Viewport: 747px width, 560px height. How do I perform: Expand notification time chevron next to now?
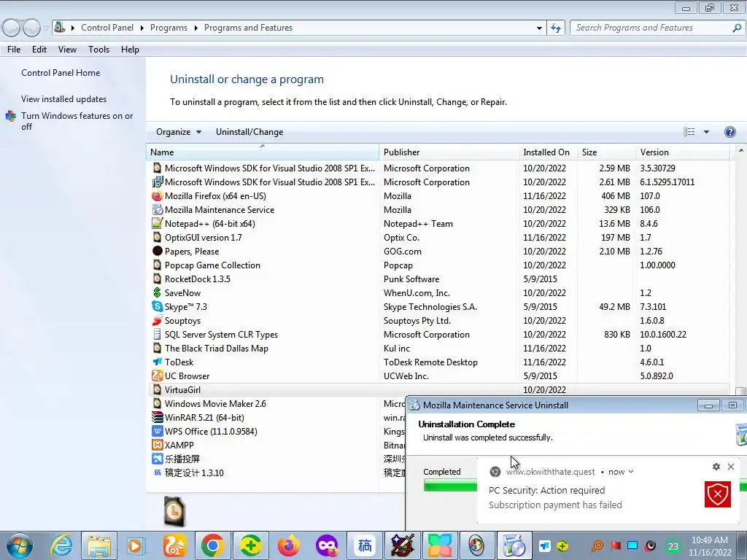pyautogui.click(x=631, y=472)
